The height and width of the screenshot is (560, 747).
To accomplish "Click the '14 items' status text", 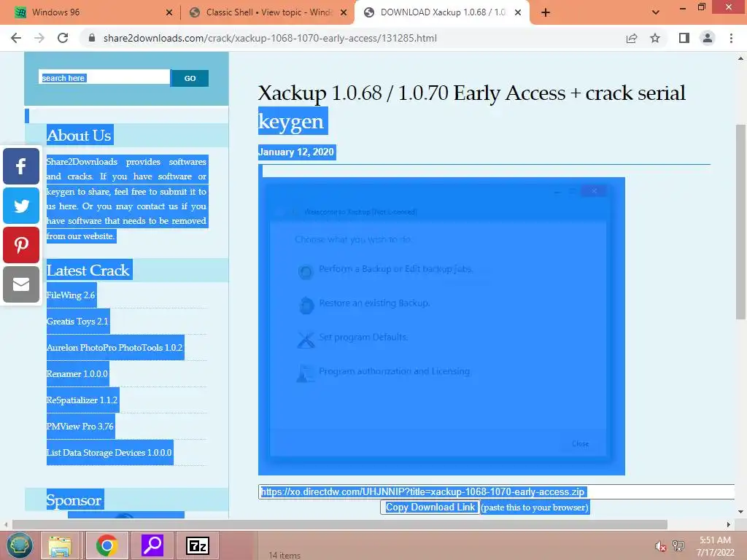I will point(285,555).
